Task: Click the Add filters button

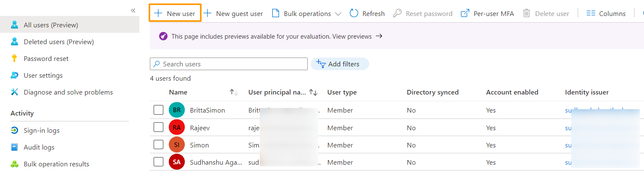Action: tap(339, 64)
